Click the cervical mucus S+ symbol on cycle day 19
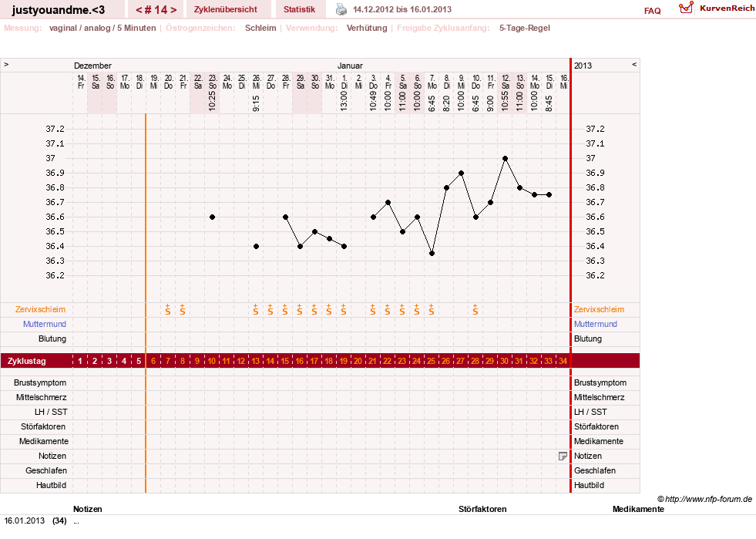This screenshot has width=756, height=539. pyautogui.click(x=343, y=310)
